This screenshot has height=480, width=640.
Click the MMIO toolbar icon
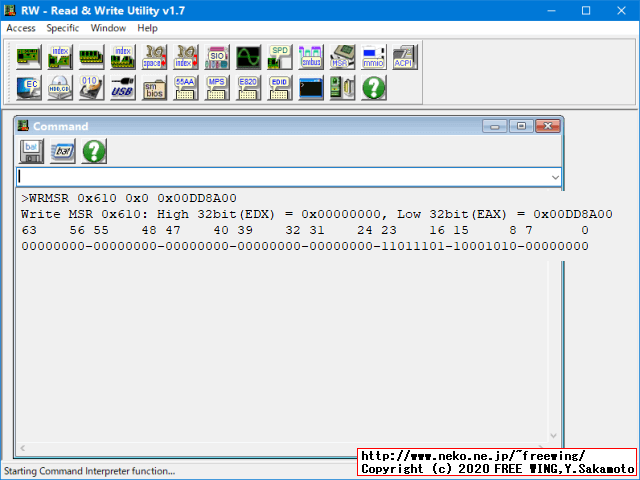[373, 56]
